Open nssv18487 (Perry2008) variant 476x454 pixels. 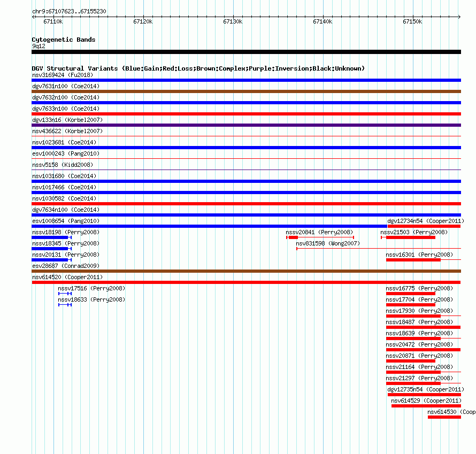point(419,322)
